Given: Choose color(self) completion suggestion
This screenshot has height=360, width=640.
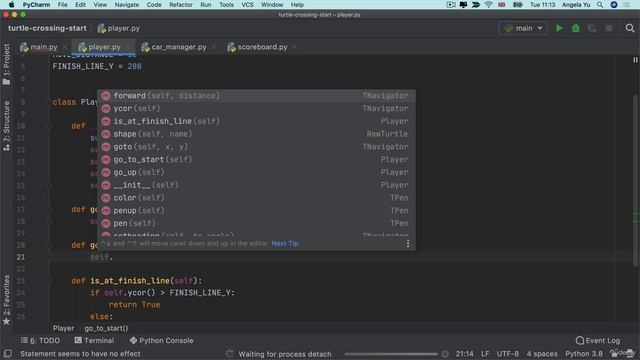Looking at the screenshot, I should point(256,198).
